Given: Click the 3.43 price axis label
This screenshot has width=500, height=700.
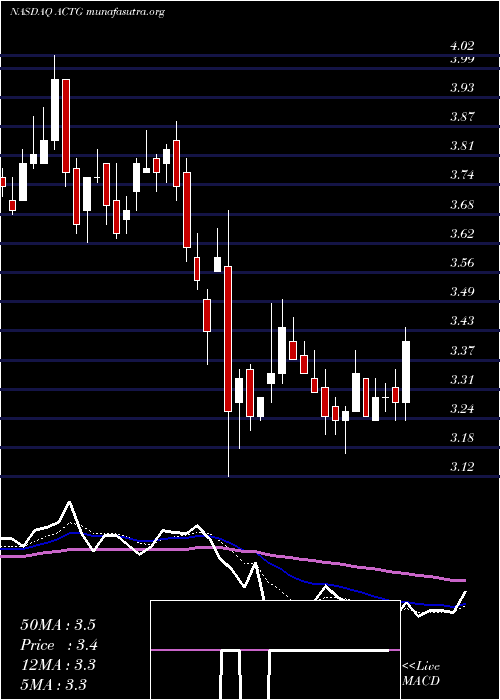Looking at the screenshot, I should point(462,321).
